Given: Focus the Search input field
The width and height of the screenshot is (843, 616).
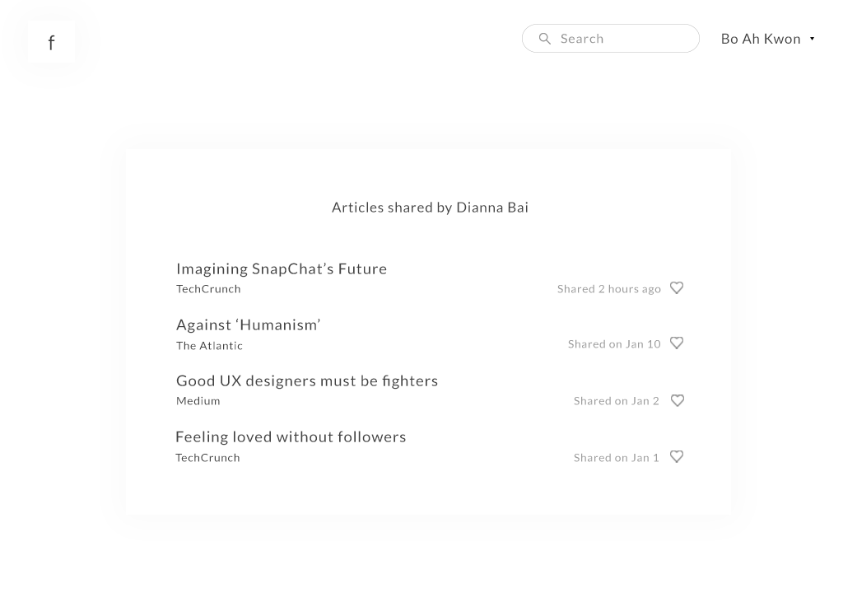Looking at the screenshot, I should 611,38.
